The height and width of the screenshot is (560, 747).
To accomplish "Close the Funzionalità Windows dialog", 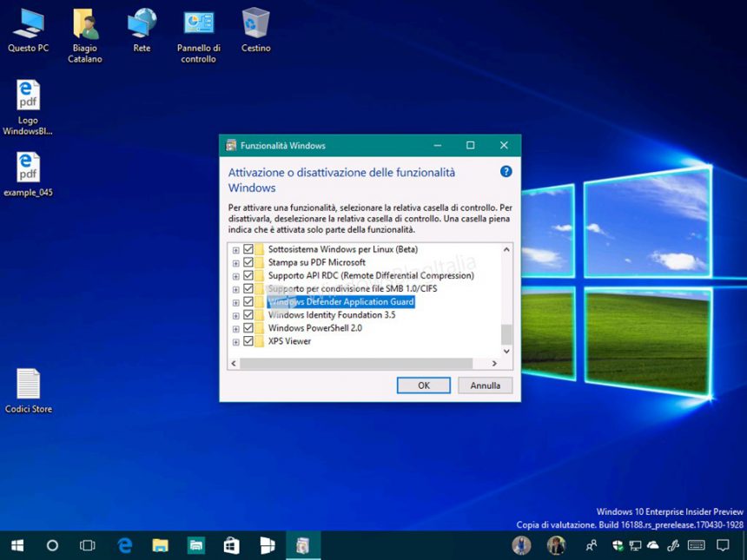I will (504, 145).
